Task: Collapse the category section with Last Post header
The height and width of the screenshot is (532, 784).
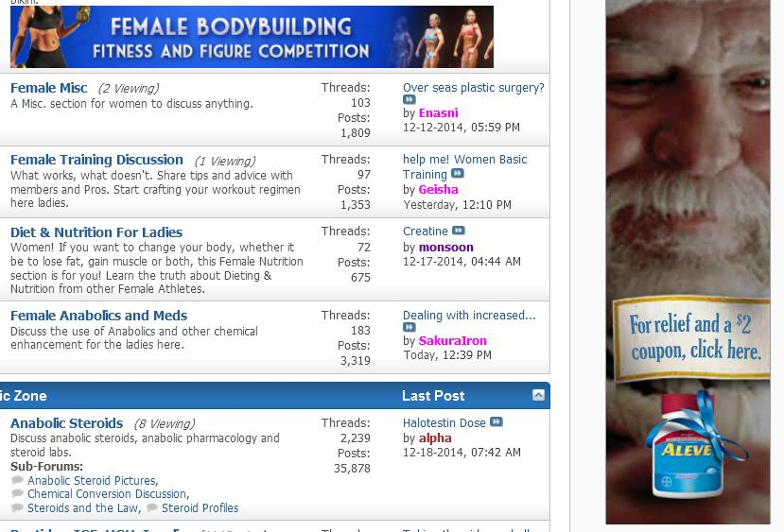Action: (537, 395)
